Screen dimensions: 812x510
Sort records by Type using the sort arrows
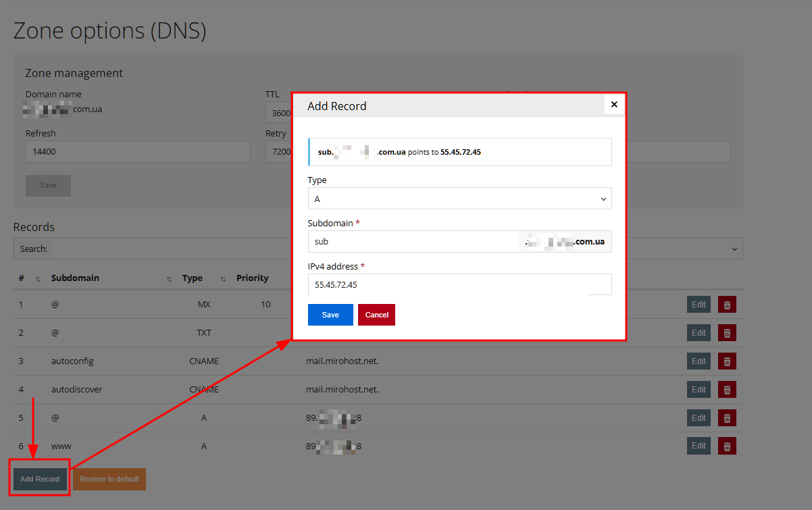223,278
